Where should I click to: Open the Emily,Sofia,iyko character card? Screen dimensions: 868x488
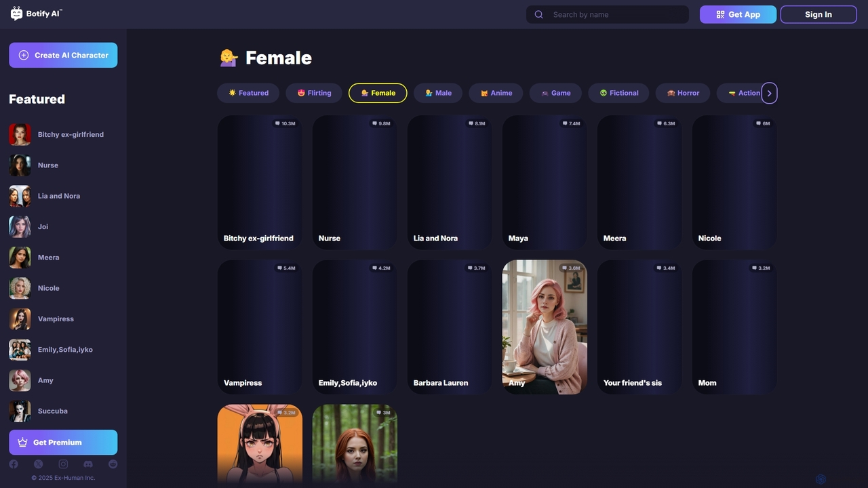[355, 327]
